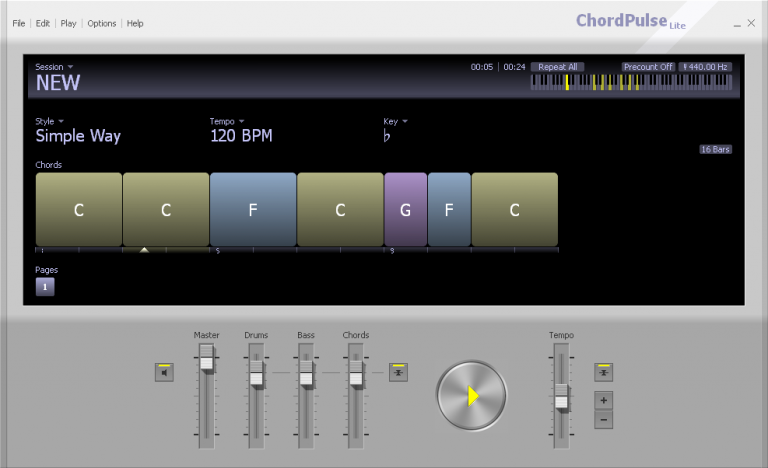Image resolution: width=768 pixels, height=468 pixels.
Task: Toggle the Precount Off setting
Action: coord(648,67)
